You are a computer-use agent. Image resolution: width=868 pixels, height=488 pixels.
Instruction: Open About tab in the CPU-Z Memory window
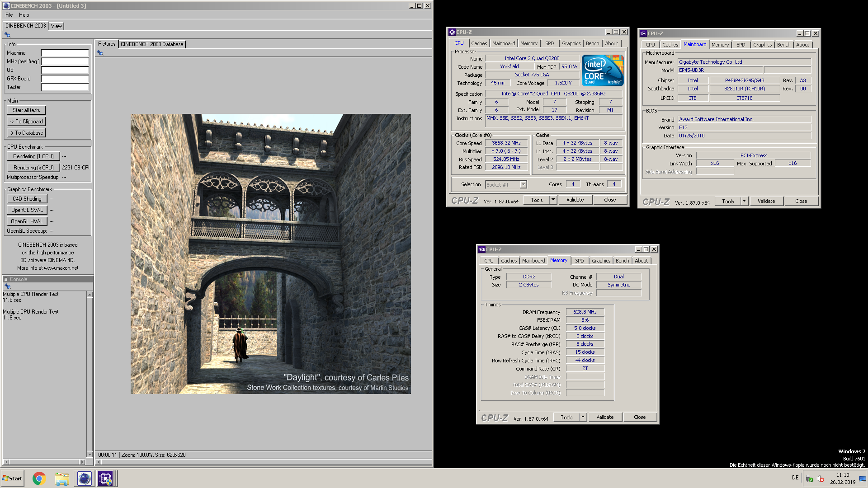[641, 261]
